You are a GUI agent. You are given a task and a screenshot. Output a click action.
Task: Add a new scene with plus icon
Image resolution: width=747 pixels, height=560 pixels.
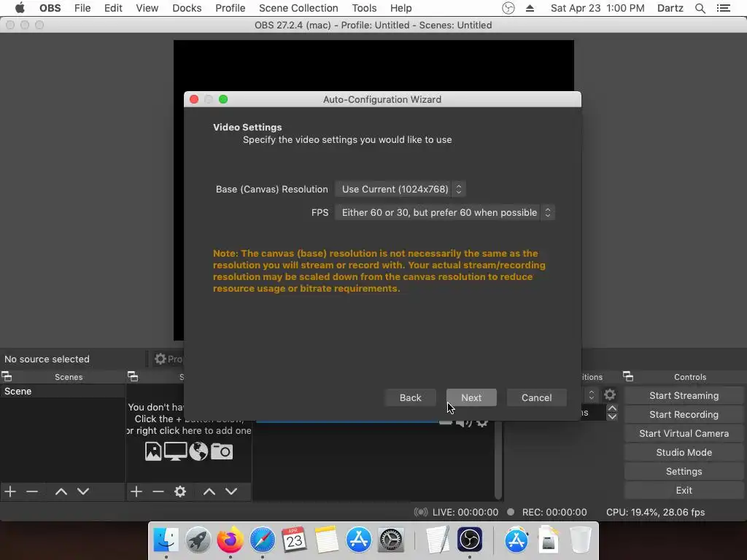coord(10,491)
